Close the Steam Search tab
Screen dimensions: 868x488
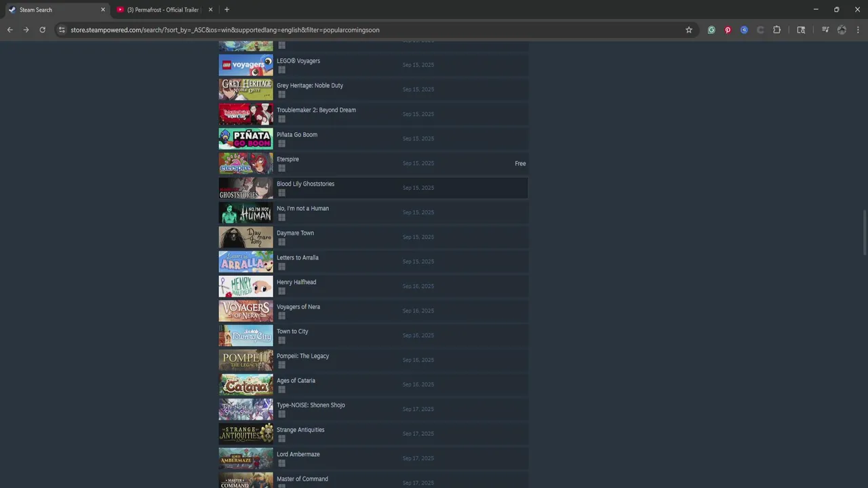click(x=103, y=9)
